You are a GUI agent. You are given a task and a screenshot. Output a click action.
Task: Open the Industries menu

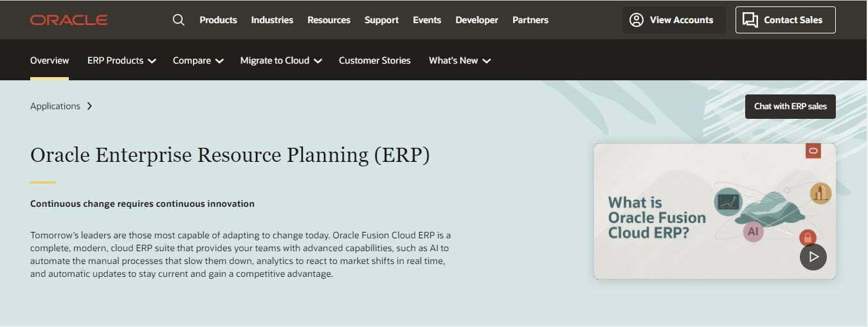[x=272, y=20]
